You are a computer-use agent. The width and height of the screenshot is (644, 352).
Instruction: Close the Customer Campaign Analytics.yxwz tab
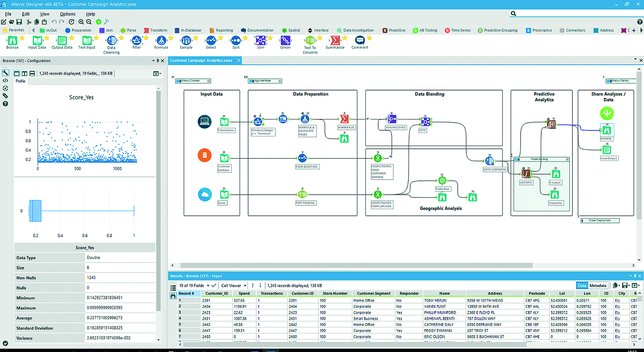[239, 61]
